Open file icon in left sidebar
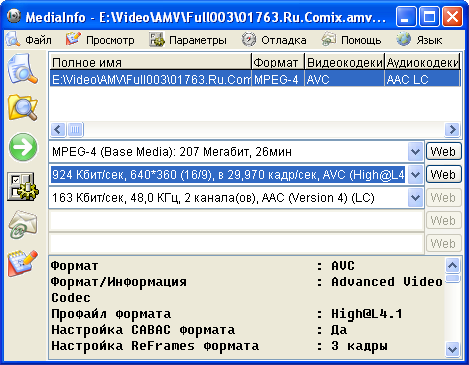Viewport: 469px width, 365px height. (23, 70)
